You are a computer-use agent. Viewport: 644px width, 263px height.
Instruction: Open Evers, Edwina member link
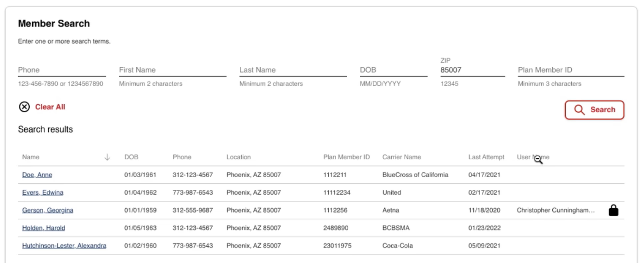tap(43, 192)
